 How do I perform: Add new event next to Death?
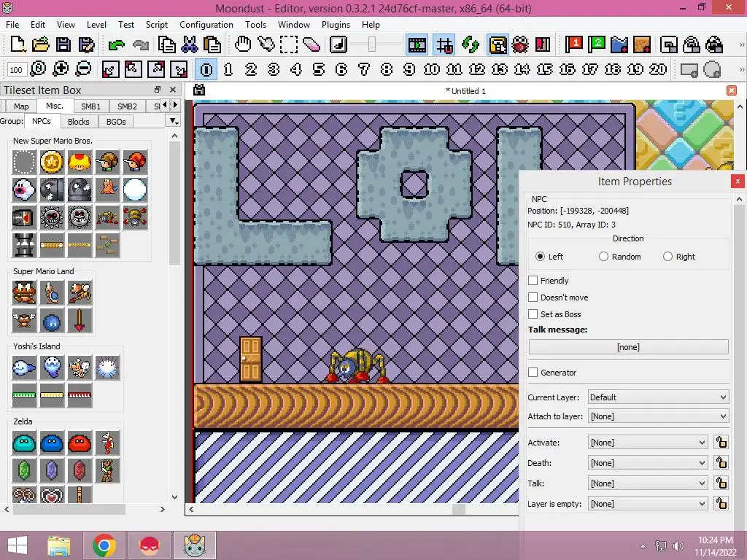tap(721, 463)
